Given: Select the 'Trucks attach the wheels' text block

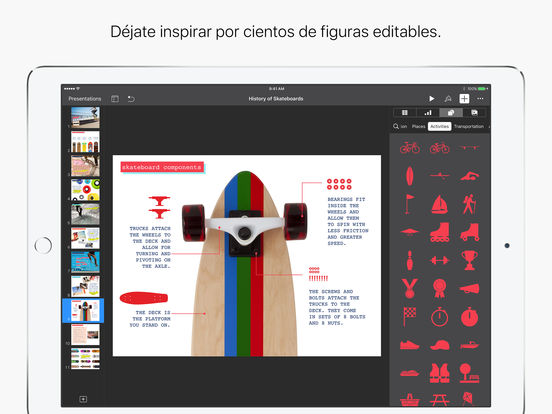Looking at the screenshot, I should click(150, 247).
